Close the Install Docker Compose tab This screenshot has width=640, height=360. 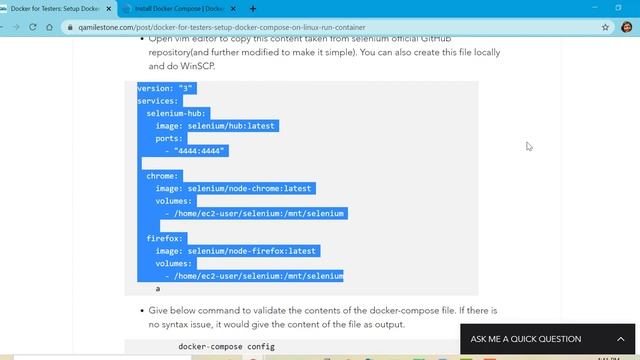point(233,9)
